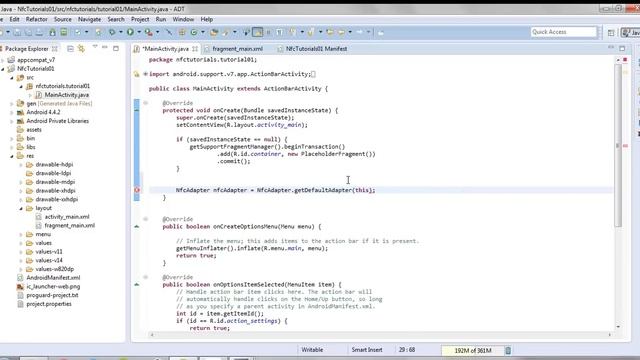Collapse the NfcTutorials01 project
640x360 pixels.
(3, 69)
